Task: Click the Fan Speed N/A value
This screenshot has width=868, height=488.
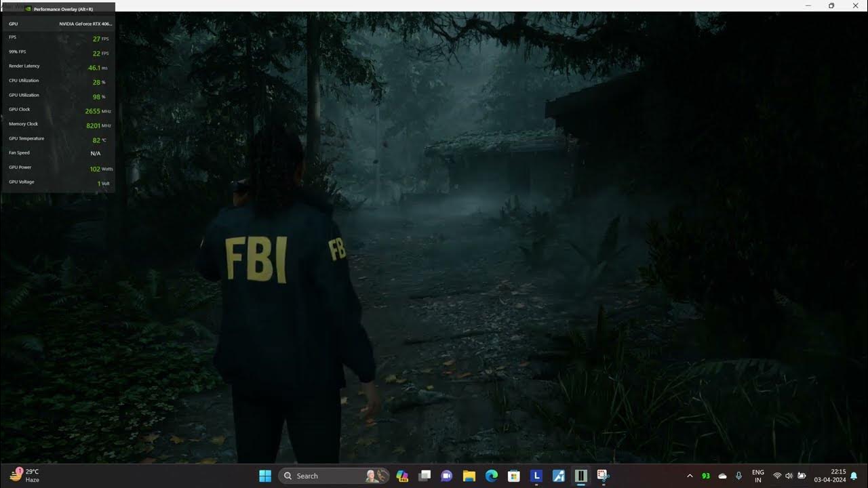Action: point(96,154)
